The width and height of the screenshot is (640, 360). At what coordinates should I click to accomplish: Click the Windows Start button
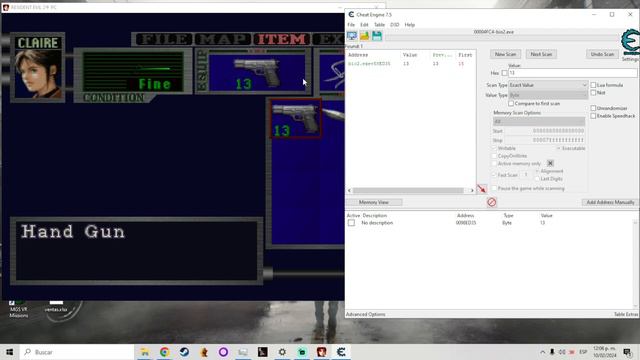[9, 352]
